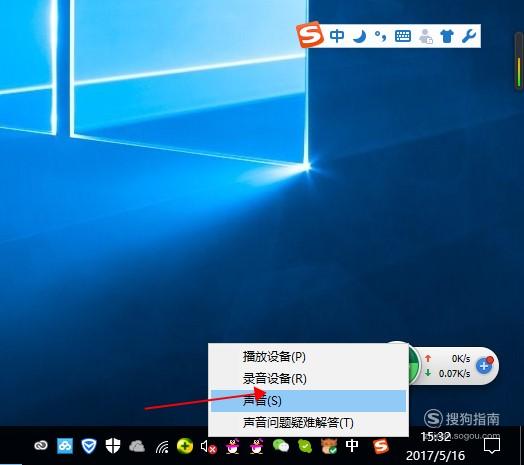Toggle the half-width/full-width moon icon
524x465 pixels.
tap(360, 36)
